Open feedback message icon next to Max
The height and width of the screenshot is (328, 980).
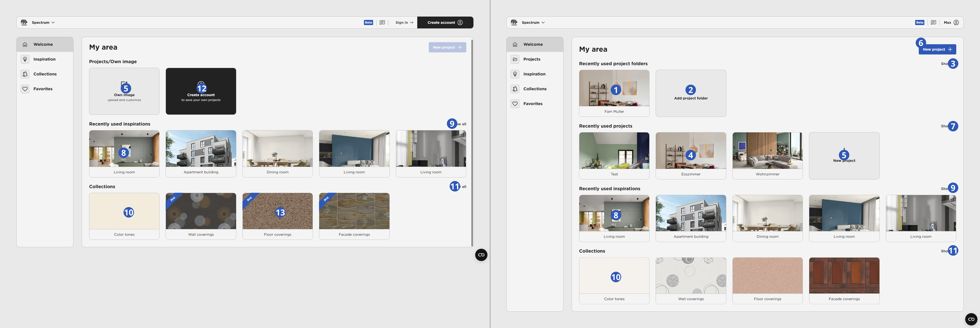point(933,22)
